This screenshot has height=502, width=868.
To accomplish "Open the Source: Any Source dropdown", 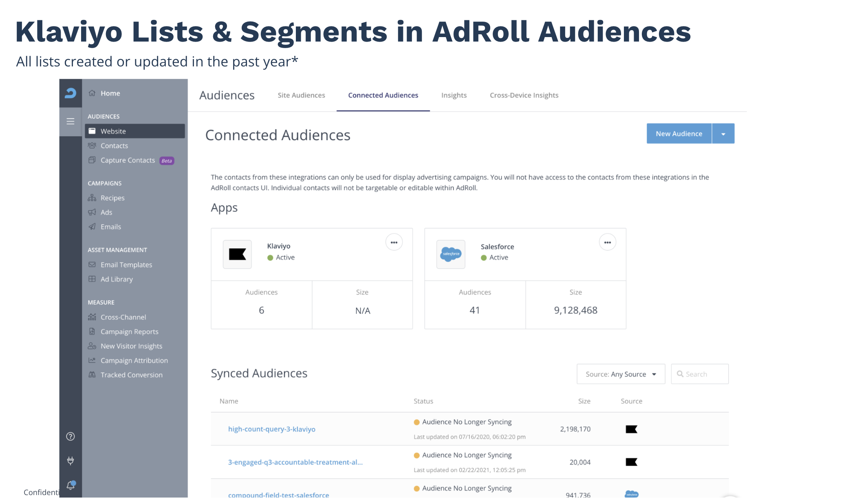I will [x=621, y=374].
